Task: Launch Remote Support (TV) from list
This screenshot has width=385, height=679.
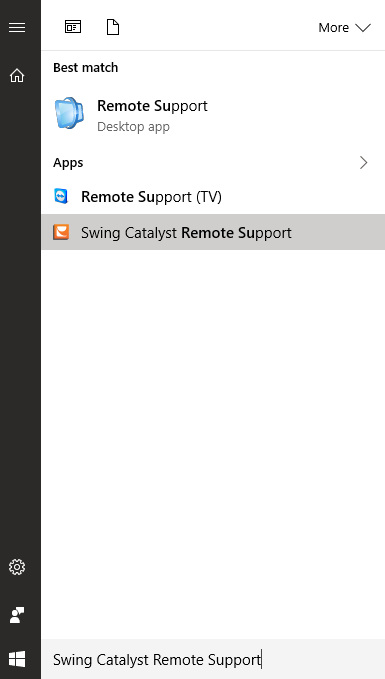Action: [x=213, y=197]
